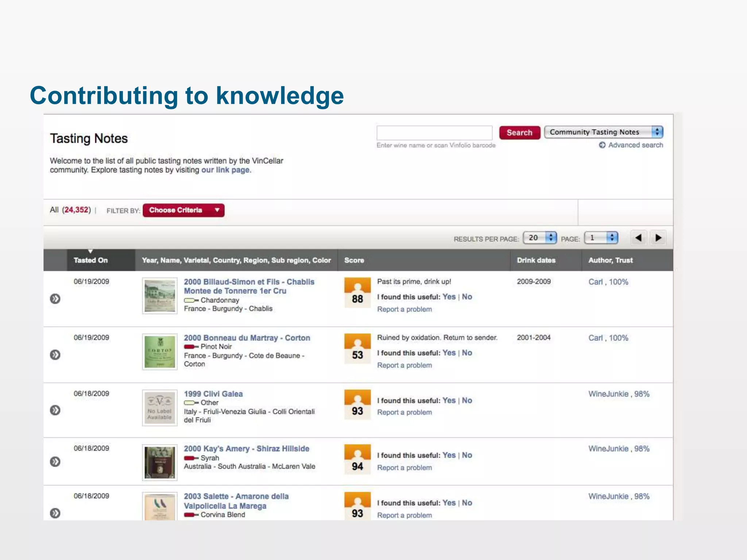Open the Choose Criteria filter dropdown
This screenshot has height=560, width=747.
(x=183, y=210)
